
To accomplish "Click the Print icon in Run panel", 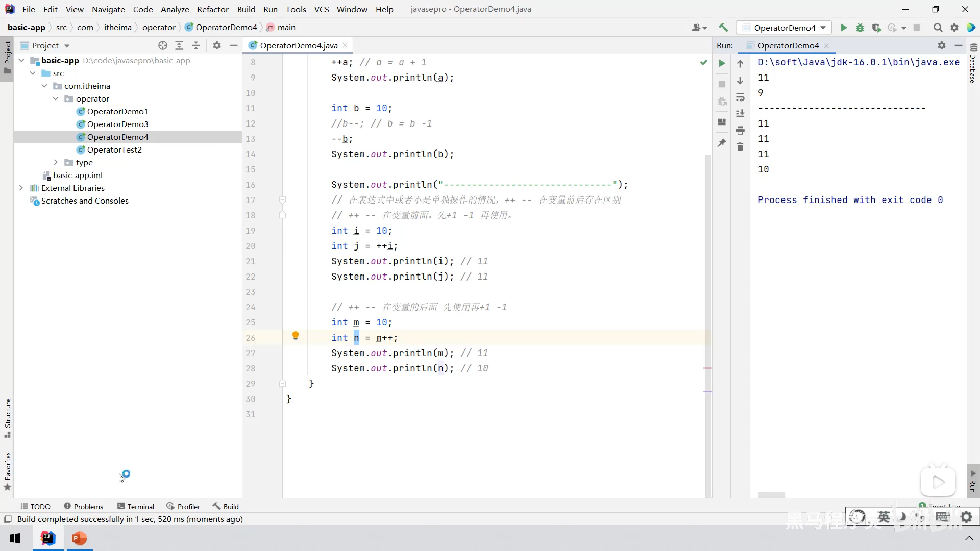I will click(x=740, y=131).
